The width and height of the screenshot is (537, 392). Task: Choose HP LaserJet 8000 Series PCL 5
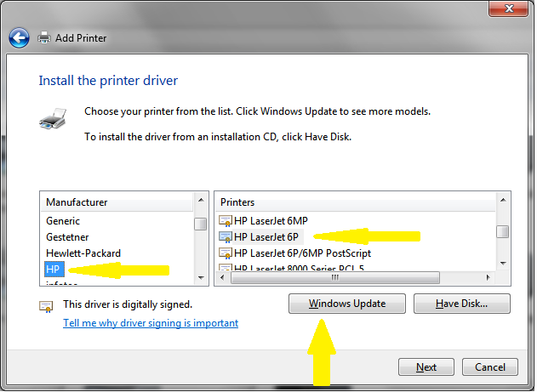299,268
